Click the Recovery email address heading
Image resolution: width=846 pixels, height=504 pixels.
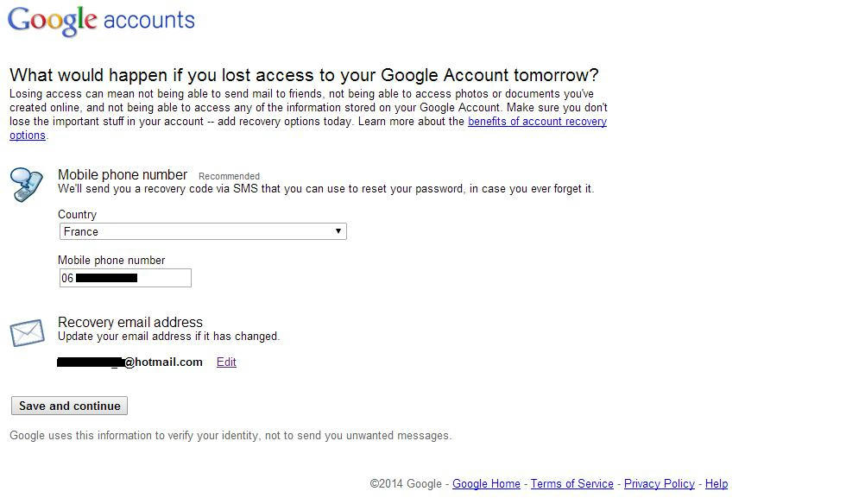point(130,322)
